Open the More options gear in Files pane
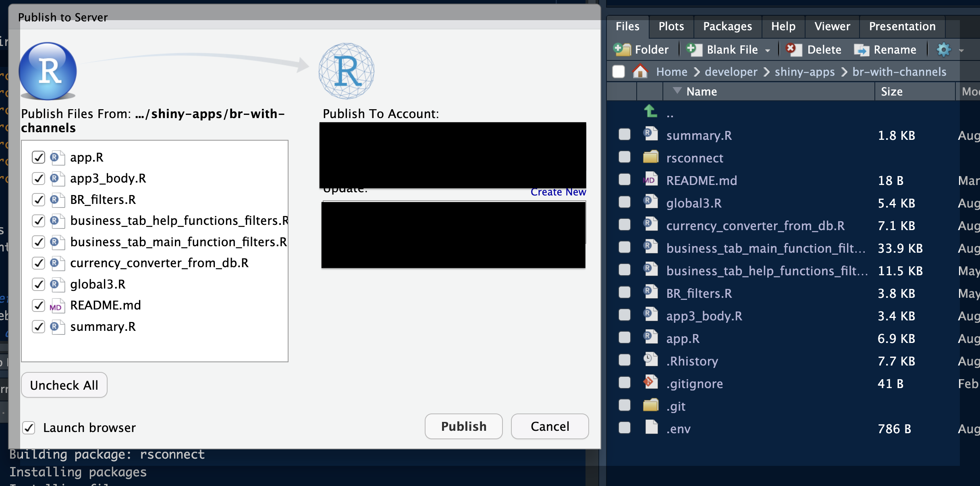Screen dimensions: 980x486 coord(943,50)
